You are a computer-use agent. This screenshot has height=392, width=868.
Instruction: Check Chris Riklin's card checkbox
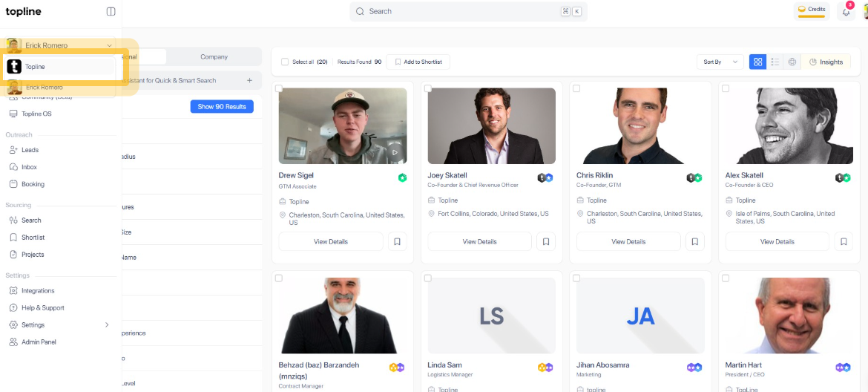point(576,88)
